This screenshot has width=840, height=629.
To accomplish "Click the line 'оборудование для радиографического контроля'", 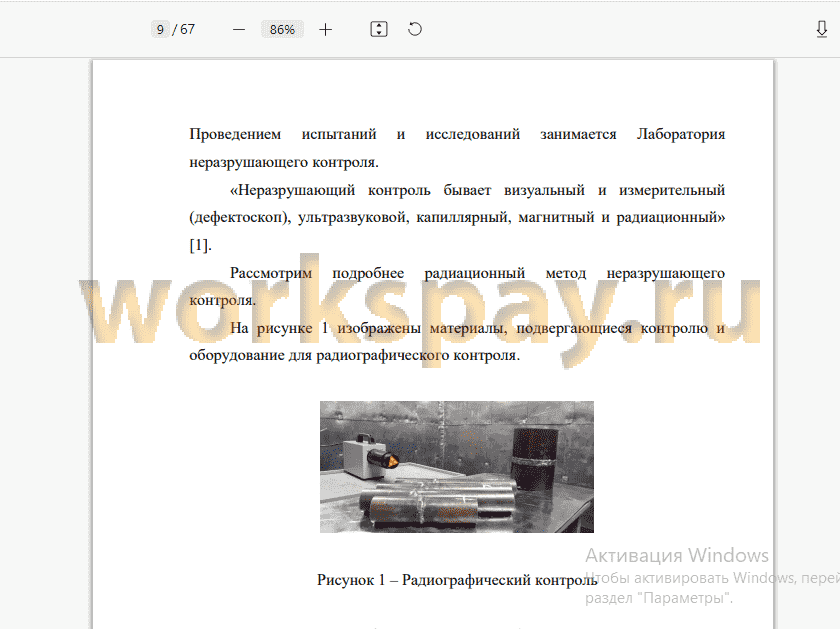I will coord(354,355).
